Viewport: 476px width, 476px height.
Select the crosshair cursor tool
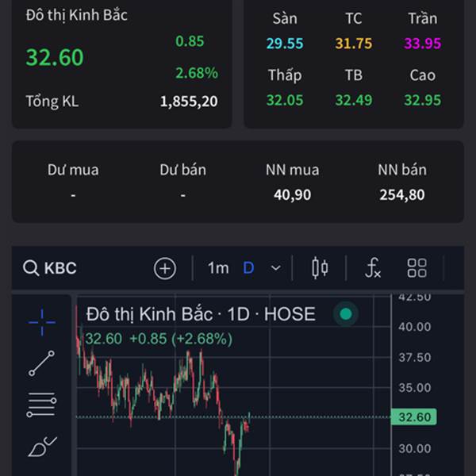click(42, 321)
